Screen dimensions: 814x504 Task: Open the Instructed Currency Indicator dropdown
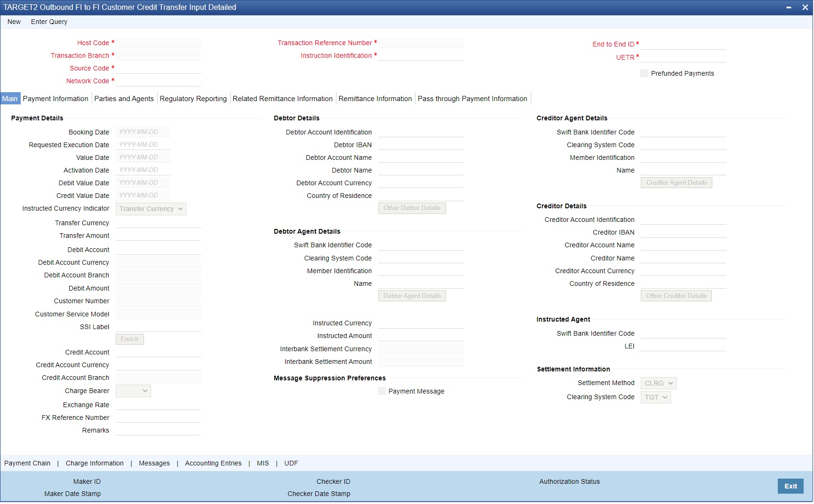coord(151,209)
